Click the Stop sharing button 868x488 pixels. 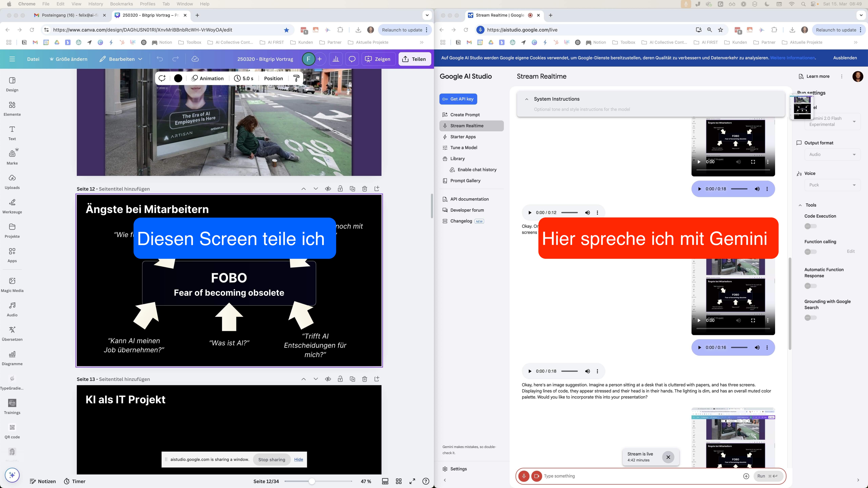click(272, 459)
